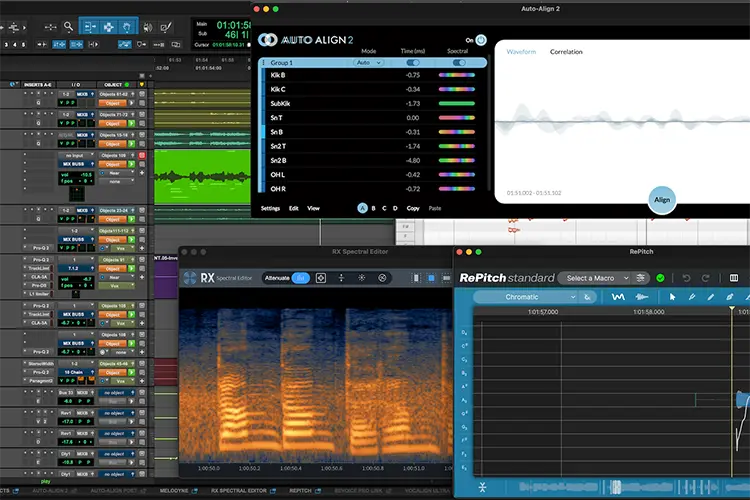Click the center-align icon at RePitch bottom left

click(482, 487)
